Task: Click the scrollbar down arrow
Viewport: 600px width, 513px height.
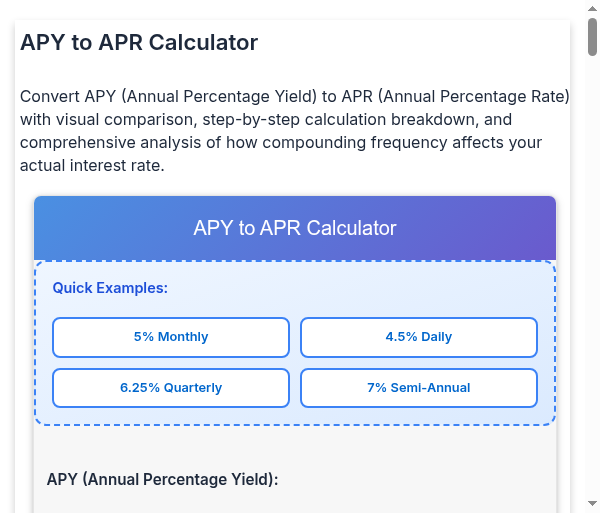Action: point(592,504)
